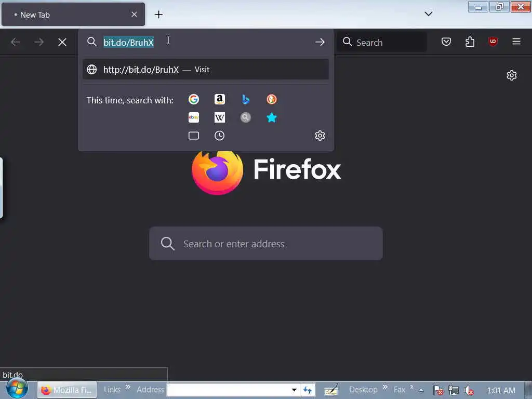Open the Windows Start button
Image resolution: width=532 pixels, height=399 pixels.
point(17,389)
